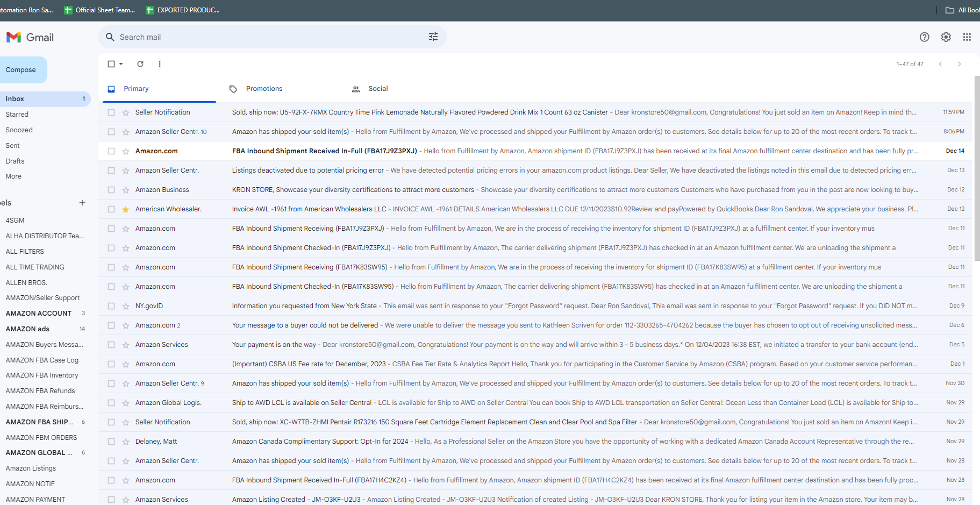Select the Country Time Seller Notification email checkbox

point(111,112)
